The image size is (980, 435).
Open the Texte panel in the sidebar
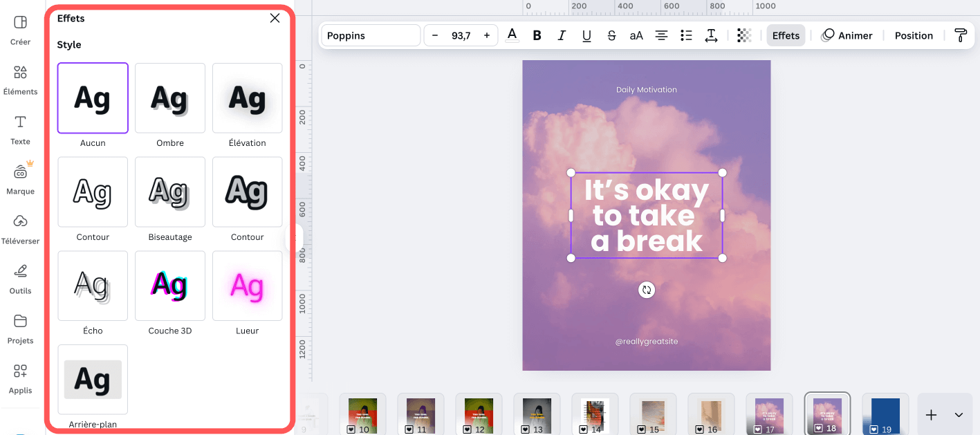[19, 128]
